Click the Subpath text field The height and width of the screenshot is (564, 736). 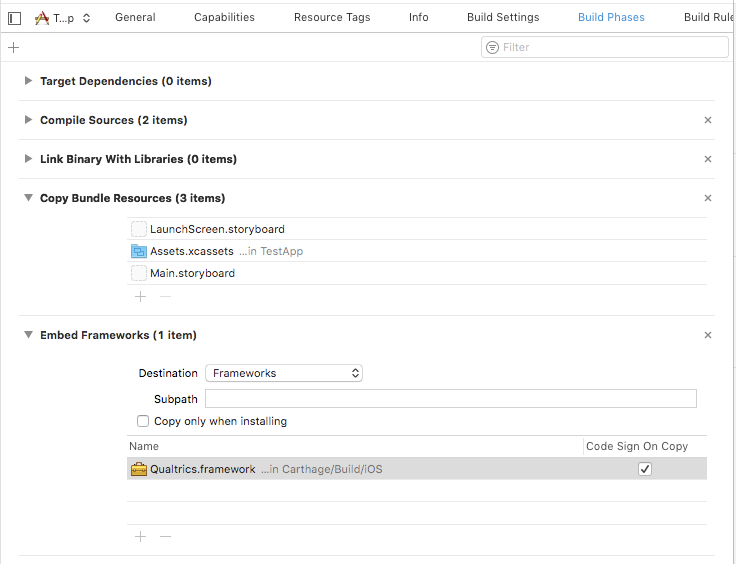click(x=451, y=399)
